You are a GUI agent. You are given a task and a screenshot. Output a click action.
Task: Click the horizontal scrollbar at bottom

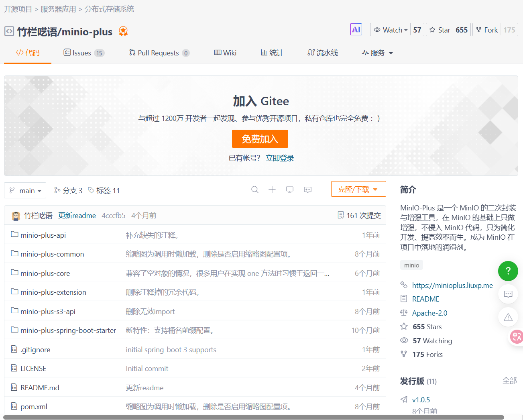253,417
